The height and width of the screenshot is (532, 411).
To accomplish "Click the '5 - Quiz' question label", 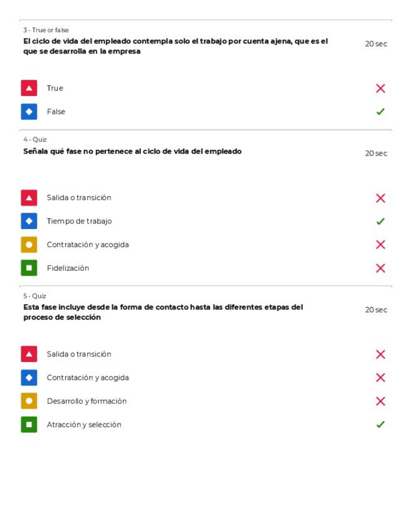I will (x=35, y=296).
